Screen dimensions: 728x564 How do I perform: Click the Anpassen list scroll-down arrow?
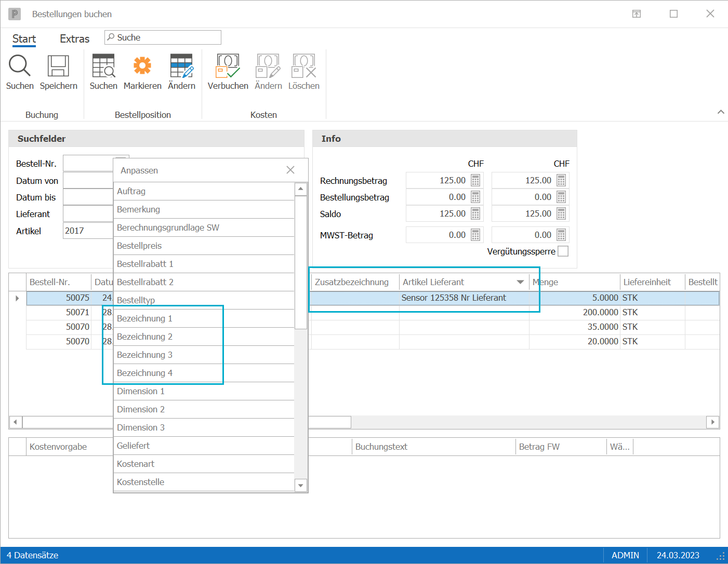tap(301, 486)
